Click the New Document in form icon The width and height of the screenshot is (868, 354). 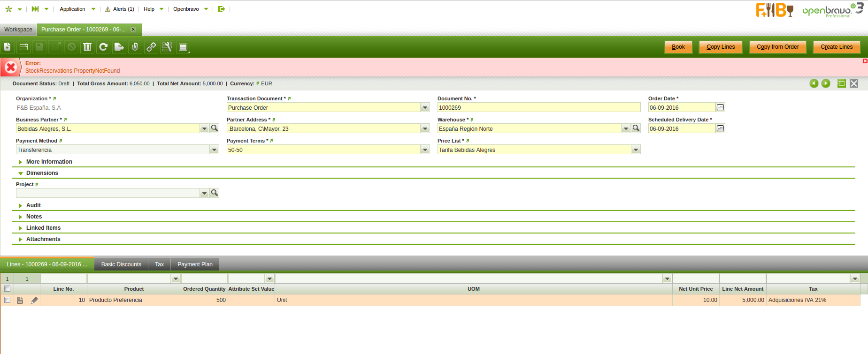coord(8,47)
